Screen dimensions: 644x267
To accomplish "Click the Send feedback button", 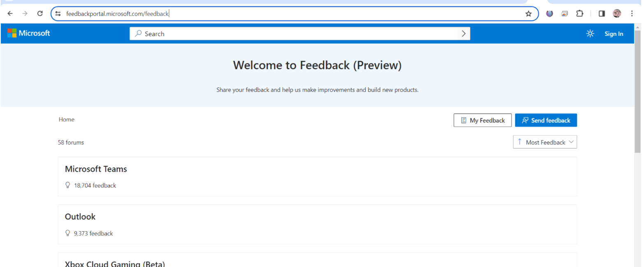I will point(546,120).
